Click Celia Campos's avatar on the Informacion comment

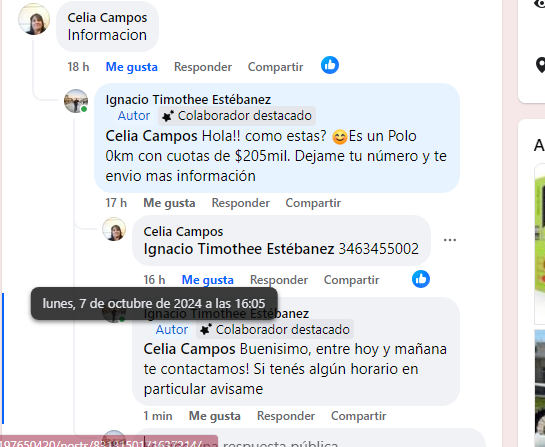(34, 19)
